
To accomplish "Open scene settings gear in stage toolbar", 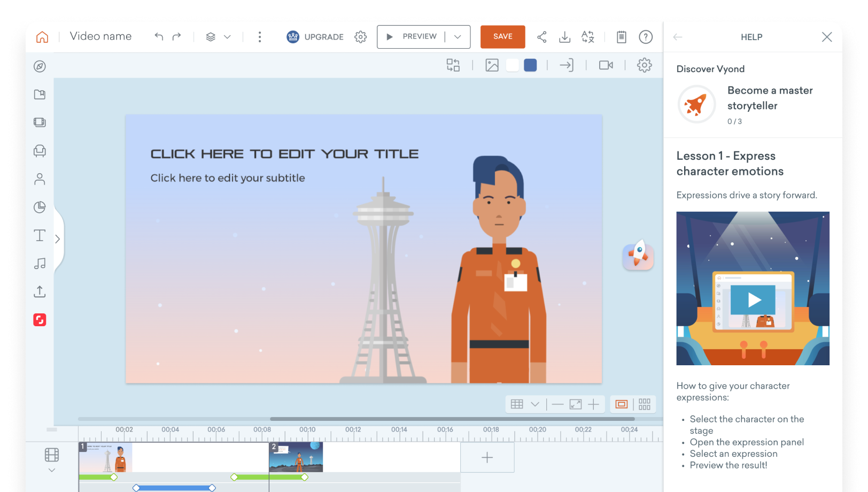I will click(x=645, y=65).
